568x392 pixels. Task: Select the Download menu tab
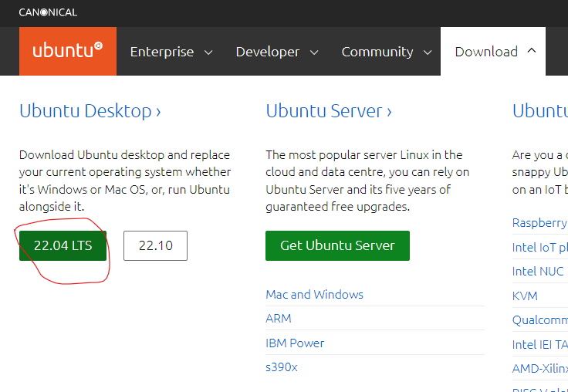[493, 51]
